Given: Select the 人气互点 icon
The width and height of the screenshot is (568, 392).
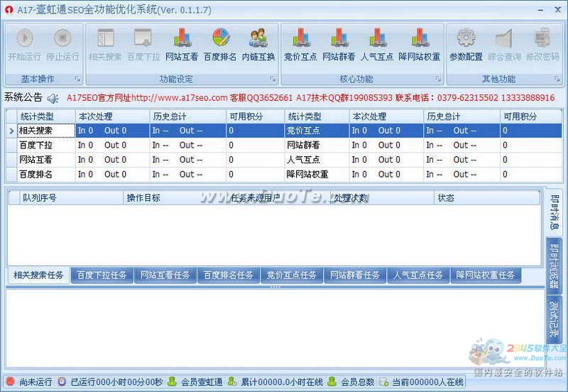Looking at the screenshot, I should (377, 45).
